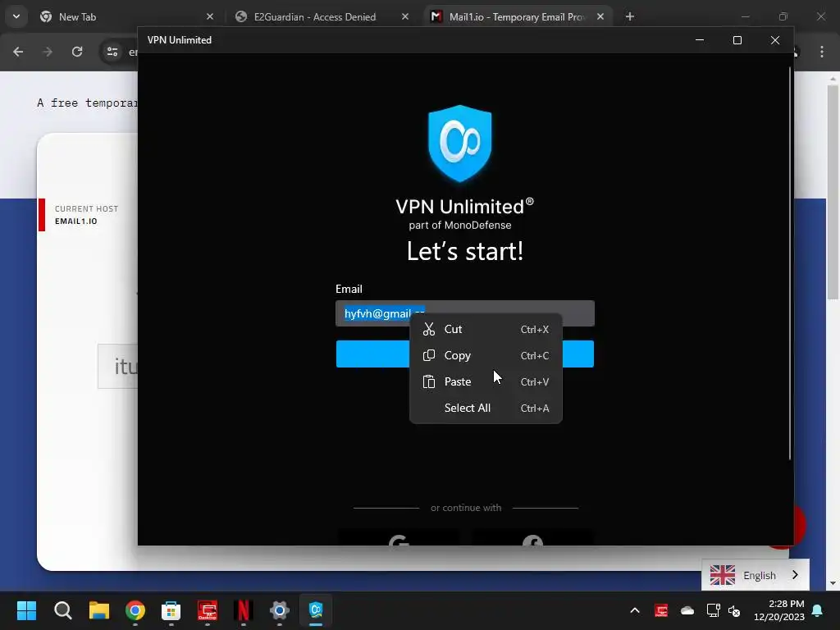Image resolution: width=840 pixels, height=630 pixels.
Task: Go forward in Chrome
Action: click(48, 52)
